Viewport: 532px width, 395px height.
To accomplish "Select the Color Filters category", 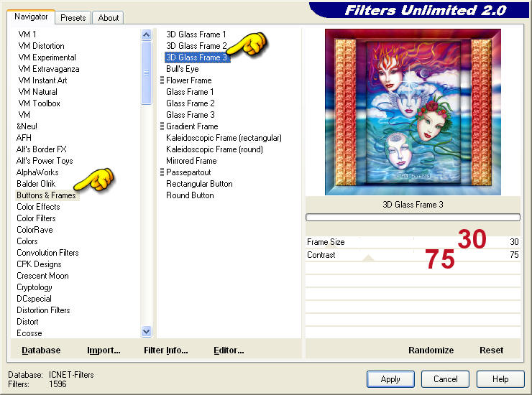I will [36, 218].
